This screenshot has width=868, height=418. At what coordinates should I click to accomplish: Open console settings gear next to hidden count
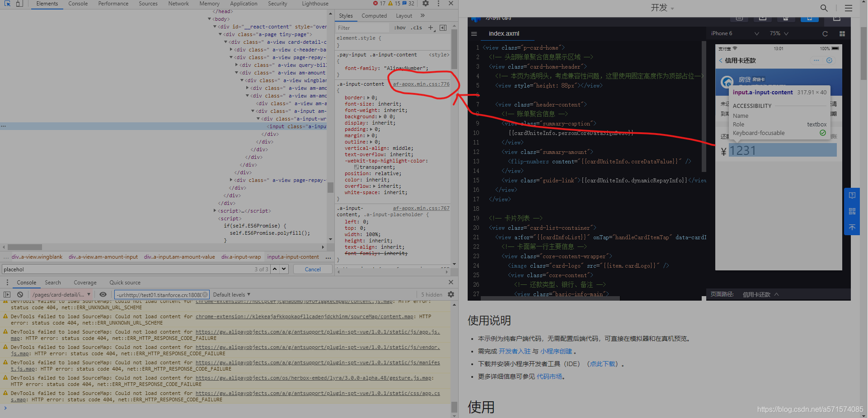coord(450,294)
